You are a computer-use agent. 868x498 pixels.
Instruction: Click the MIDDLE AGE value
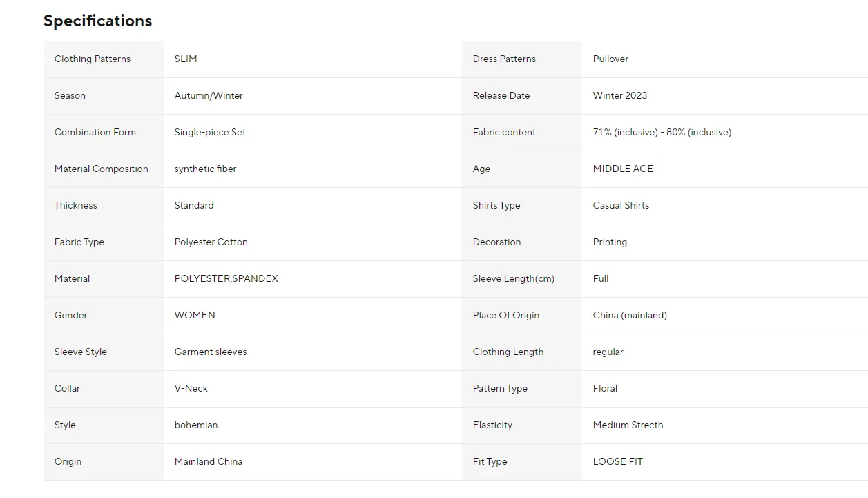point(622,169)
